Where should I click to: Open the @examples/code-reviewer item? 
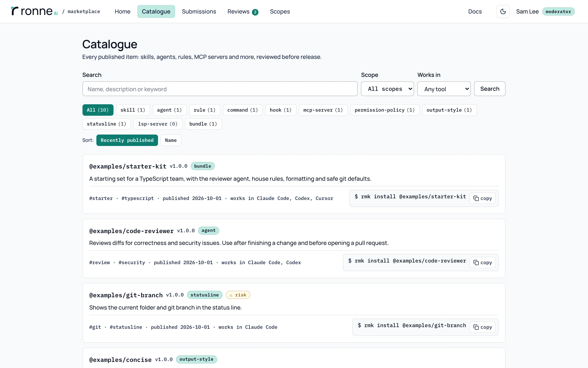point(131,231)
